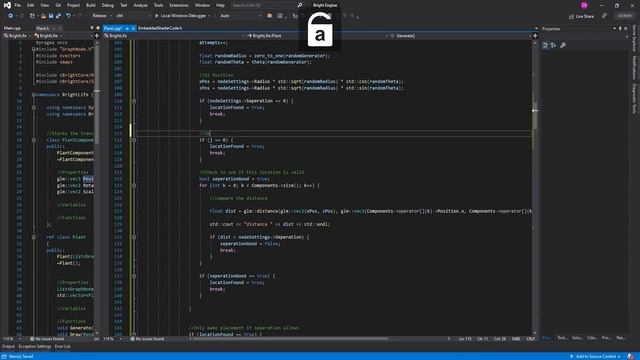Collapse the code block at line 110
Viewport: 640px width, 360px height.
click(134, 101)
